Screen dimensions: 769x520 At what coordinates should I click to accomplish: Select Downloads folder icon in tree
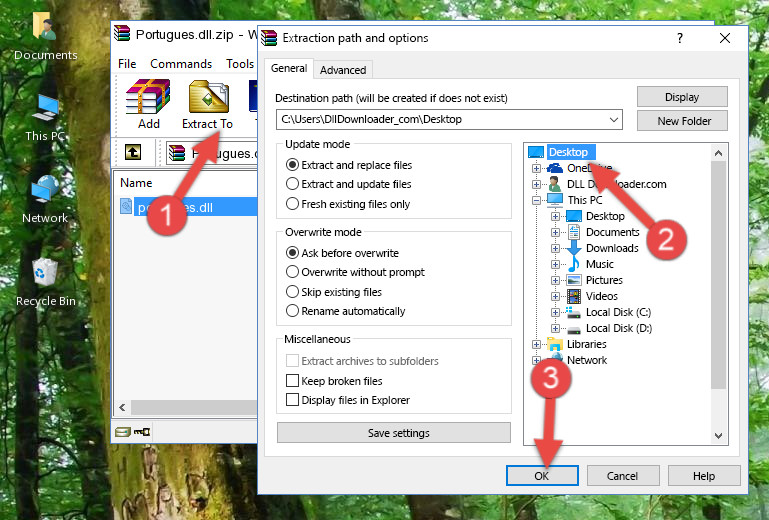pos(573,248)
